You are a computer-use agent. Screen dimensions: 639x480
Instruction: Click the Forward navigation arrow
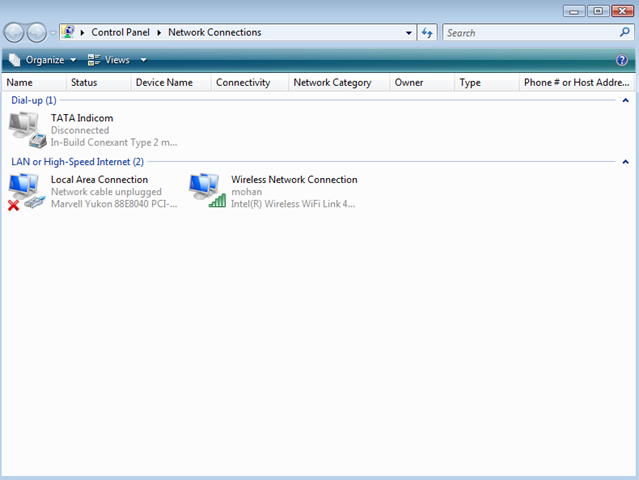coord(37,33)
